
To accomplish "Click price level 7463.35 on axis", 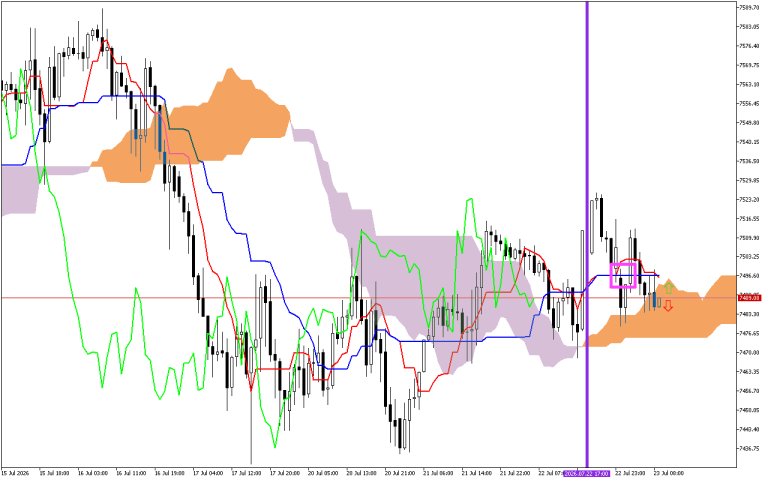I will (749, 372).
